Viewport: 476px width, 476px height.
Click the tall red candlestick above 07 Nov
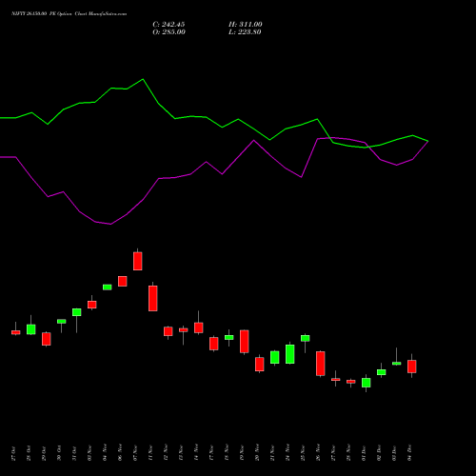(x=138, y=261)
